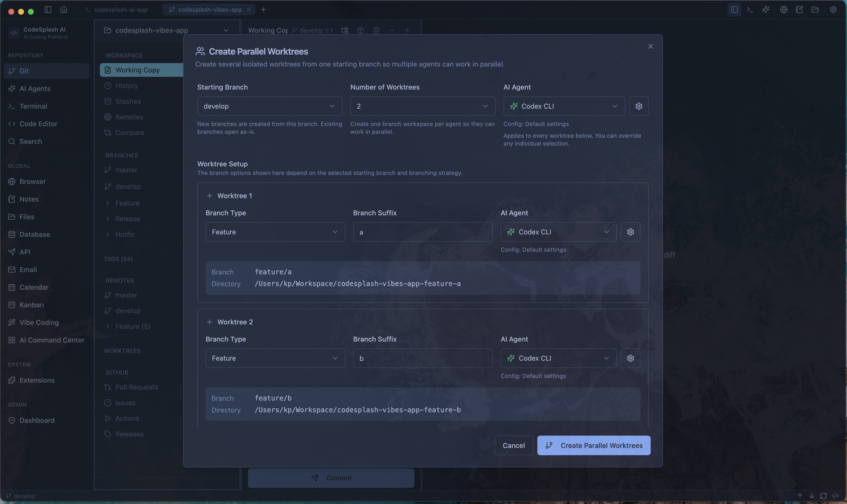Go to home icon in title bar
The height and width of the screenshot is (504, 847).
pyautogui.click(x=64, y=10)
